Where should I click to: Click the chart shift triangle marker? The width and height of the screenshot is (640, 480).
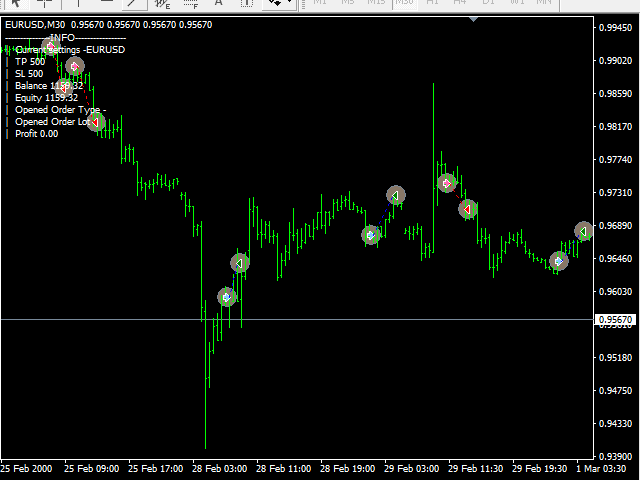pos(474,18)
